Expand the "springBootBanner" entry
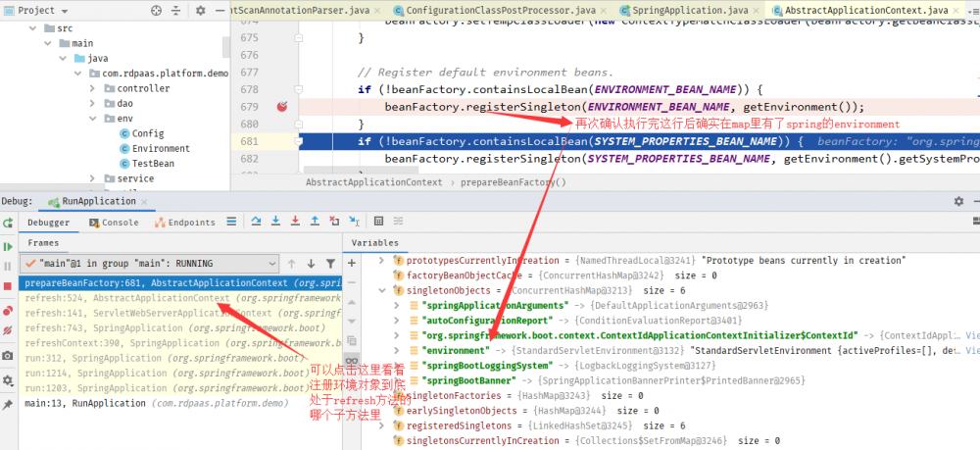Viewport: 980px width, 450px height. point(396,380)
